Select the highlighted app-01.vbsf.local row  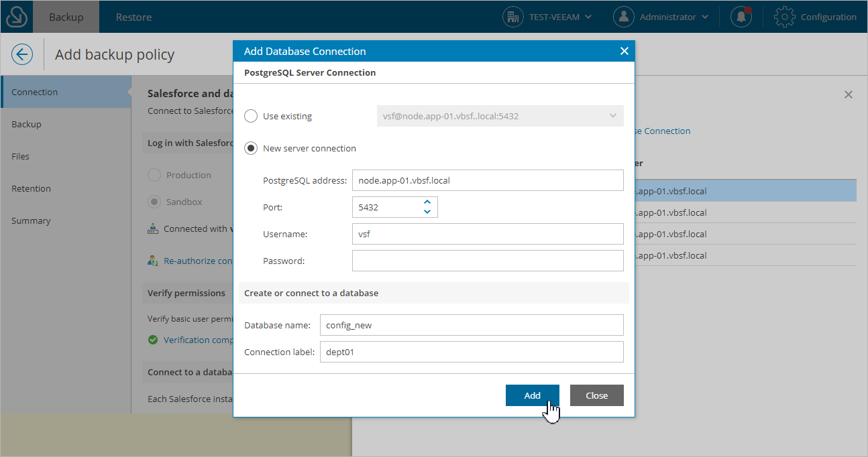[745, 191]
